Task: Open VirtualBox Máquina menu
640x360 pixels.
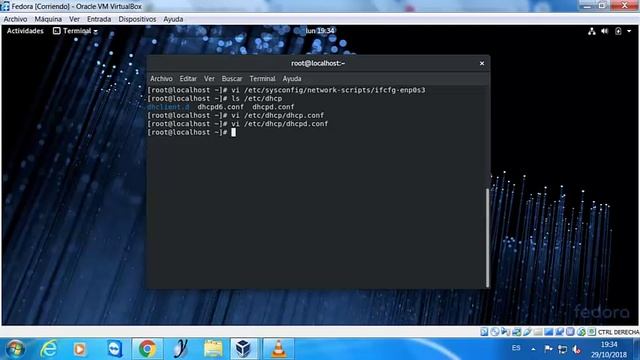Action: [x=48, y=19]
